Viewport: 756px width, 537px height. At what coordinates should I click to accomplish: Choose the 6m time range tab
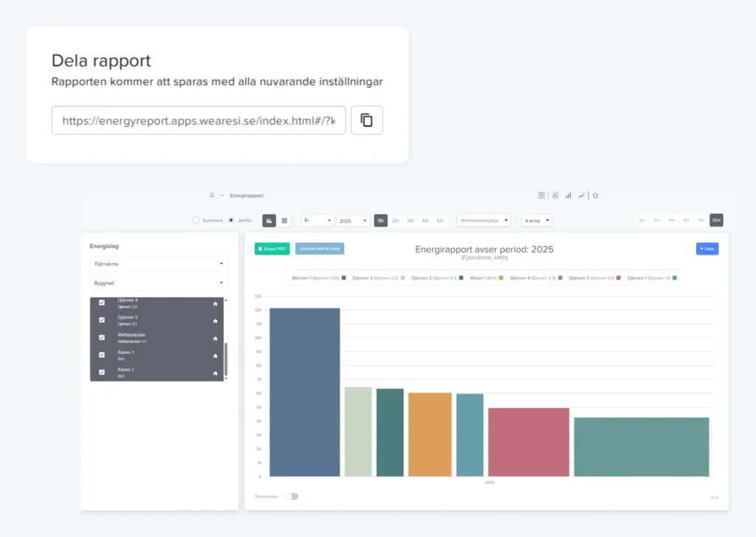(687, 220)
